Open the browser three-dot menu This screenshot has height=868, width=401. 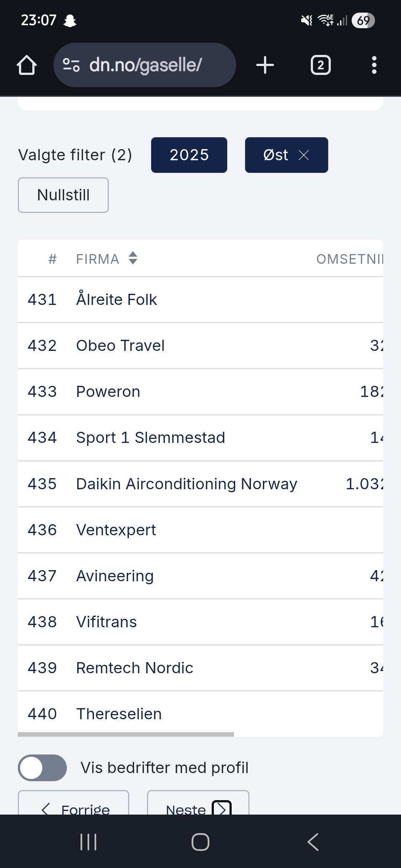pos(374,65)
